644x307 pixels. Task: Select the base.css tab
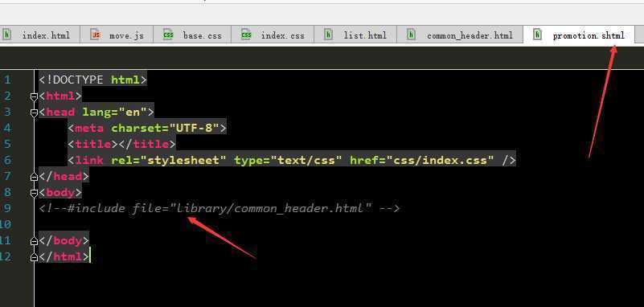click(x=192, y=35)
